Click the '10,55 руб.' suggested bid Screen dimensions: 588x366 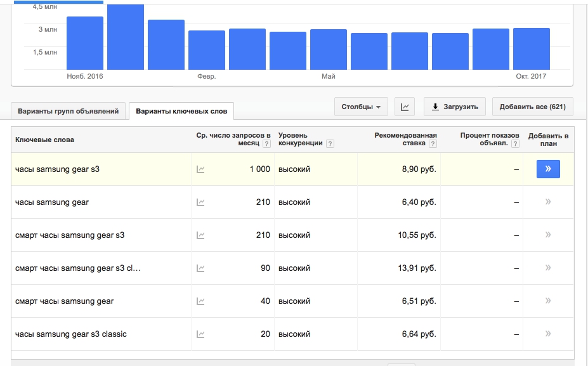coord(417,235)
